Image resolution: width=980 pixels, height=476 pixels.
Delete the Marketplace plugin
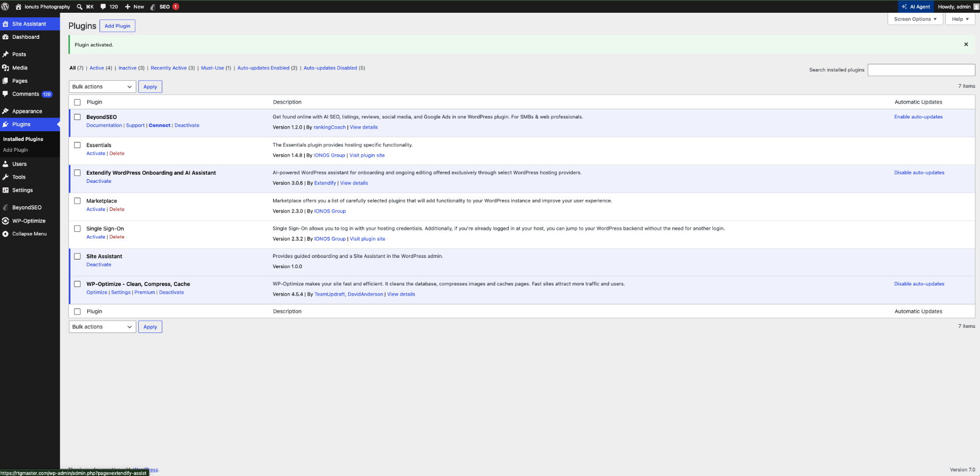coord(117,209)
